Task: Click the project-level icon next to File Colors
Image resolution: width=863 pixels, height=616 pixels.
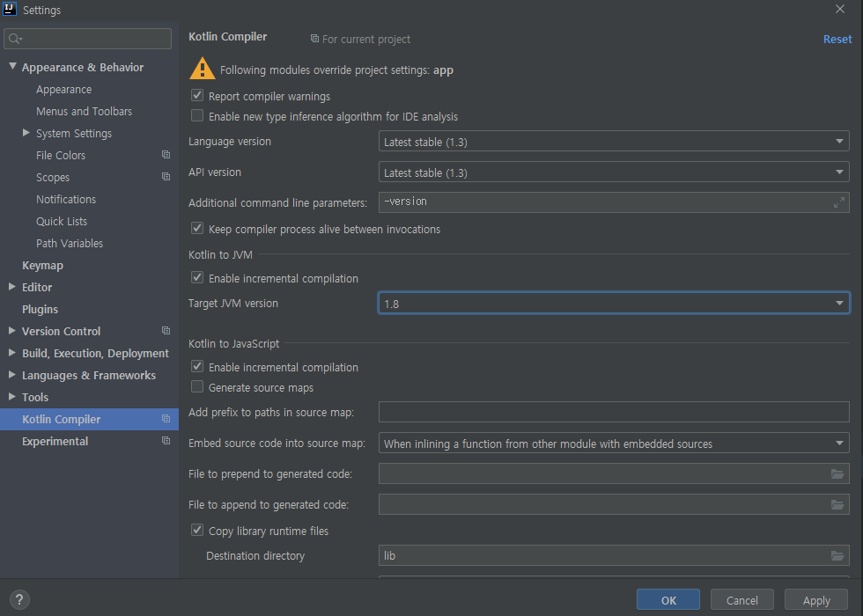Action: (x=166, y=155)
